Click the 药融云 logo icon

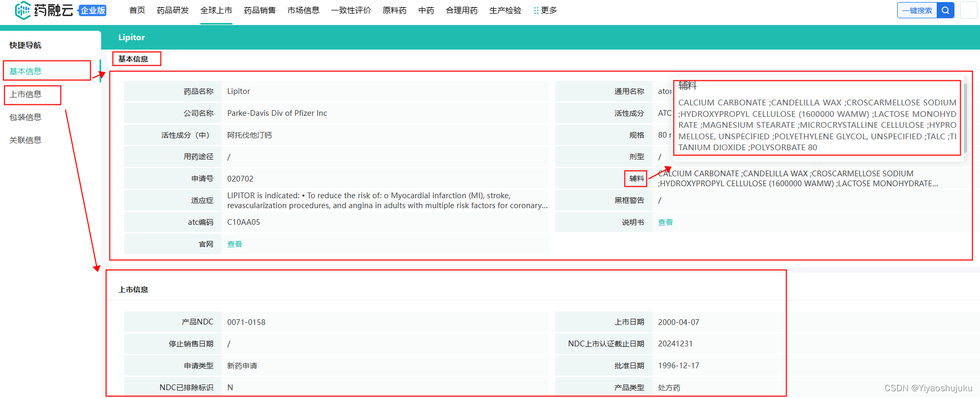[x=23, y=10]
